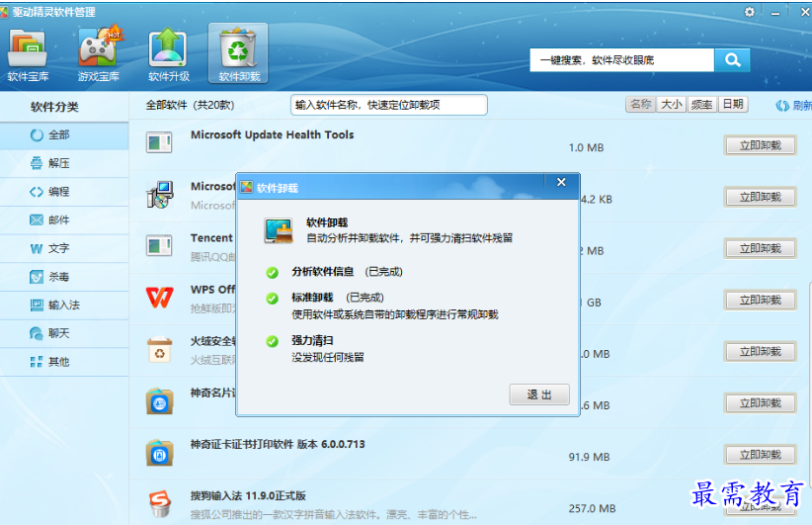Click the 神奇名片 folder icon
This screenshot has height=525, width=812.
pos(159,401)
